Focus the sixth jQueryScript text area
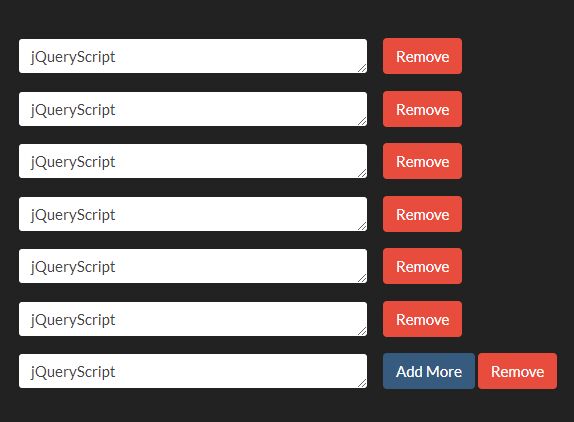 [x=193, y=319]
